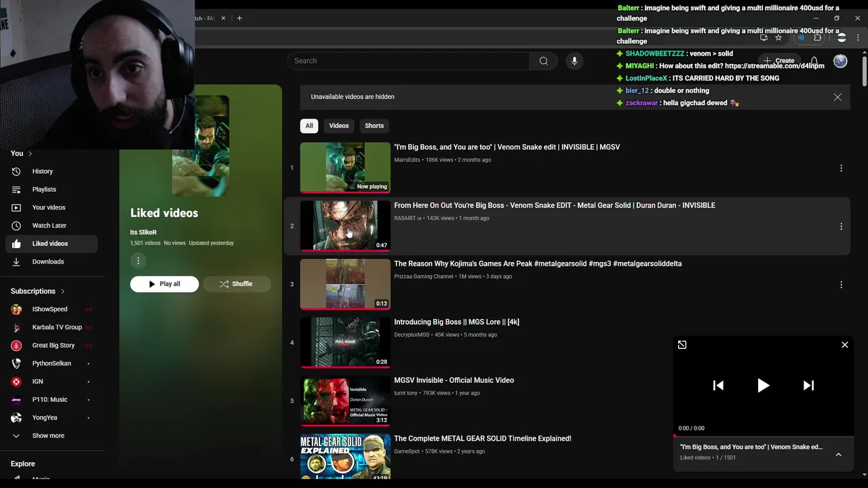
Task: Open Prizzaa Gaming Channel link
Action: point(424,277)
